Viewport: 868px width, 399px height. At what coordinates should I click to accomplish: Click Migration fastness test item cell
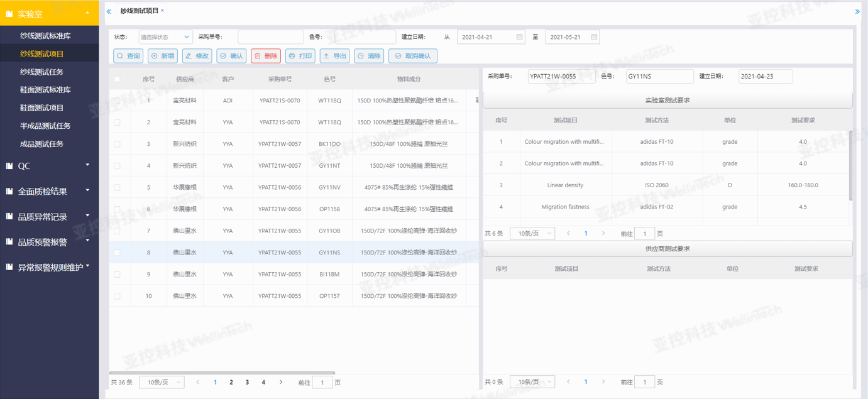(566, 207)
